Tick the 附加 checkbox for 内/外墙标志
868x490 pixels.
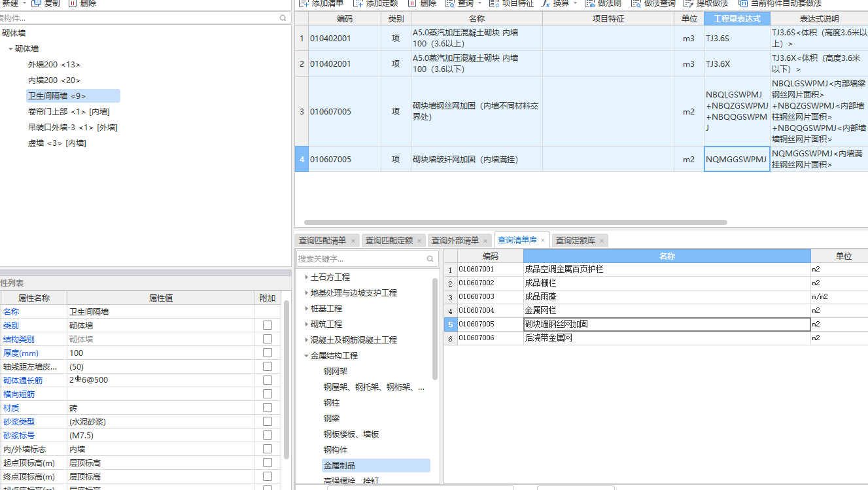tap(268, 449)
